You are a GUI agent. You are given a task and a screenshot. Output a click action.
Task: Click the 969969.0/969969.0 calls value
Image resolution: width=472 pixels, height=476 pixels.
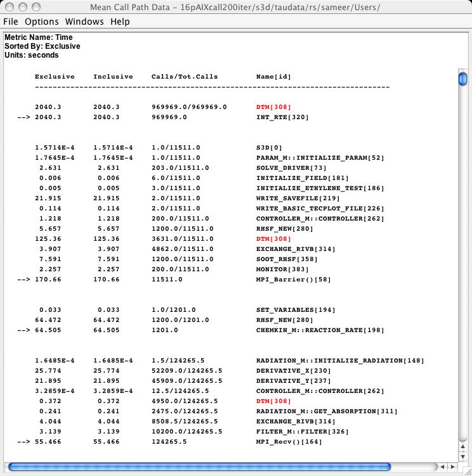click(x=189, y=107)
